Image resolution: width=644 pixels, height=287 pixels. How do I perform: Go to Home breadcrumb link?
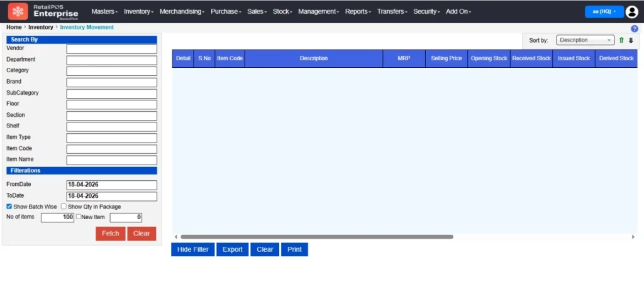(x=14, y=28)
